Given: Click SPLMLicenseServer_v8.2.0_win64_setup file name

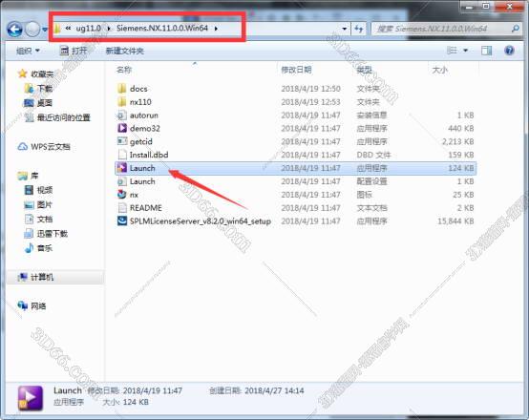Looking at the screenshot, I should point(201,220).
